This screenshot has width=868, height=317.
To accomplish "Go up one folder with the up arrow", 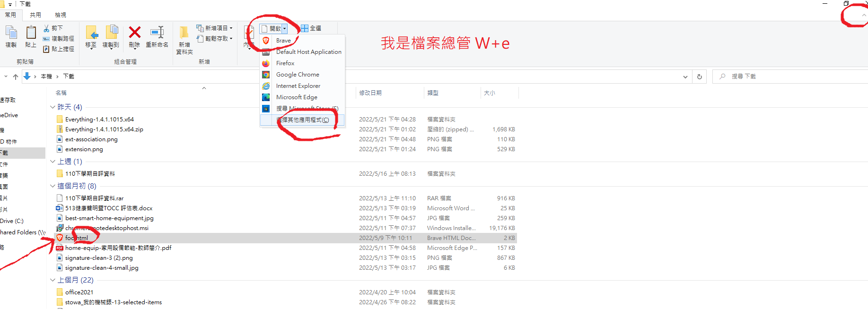I will [16, 77].
